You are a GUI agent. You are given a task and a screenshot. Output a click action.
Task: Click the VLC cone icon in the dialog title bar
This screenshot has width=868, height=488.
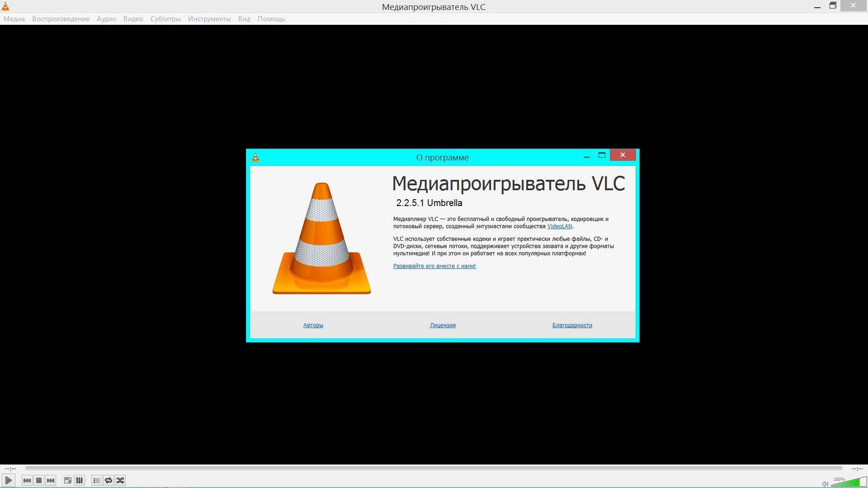tap(255, 157)
